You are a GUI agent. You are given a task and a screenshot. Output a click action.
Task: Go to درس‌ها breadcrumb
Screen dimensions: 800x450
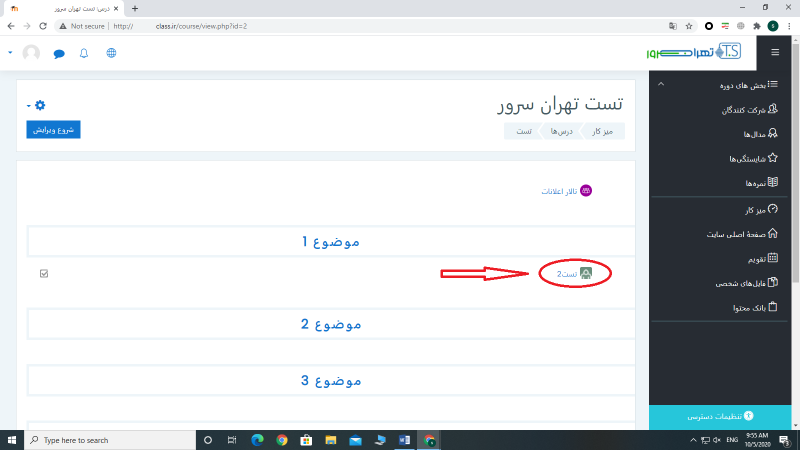pos(562,132)
